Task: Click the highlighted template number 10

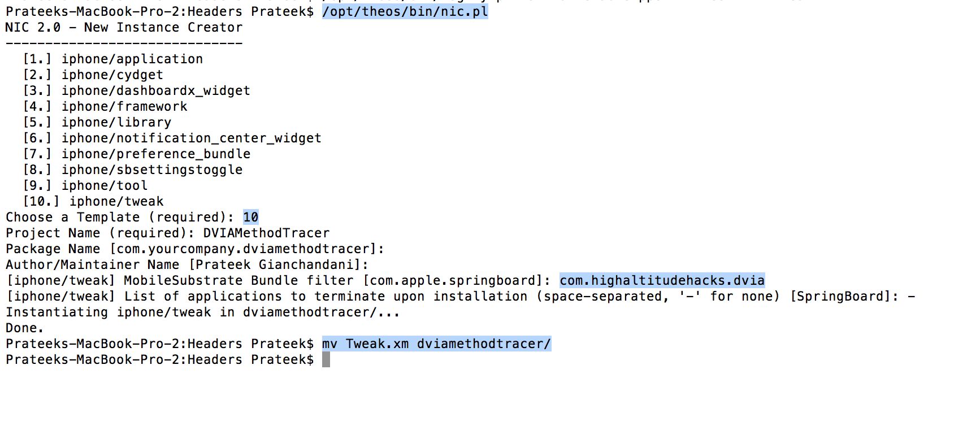Action: 251,218
